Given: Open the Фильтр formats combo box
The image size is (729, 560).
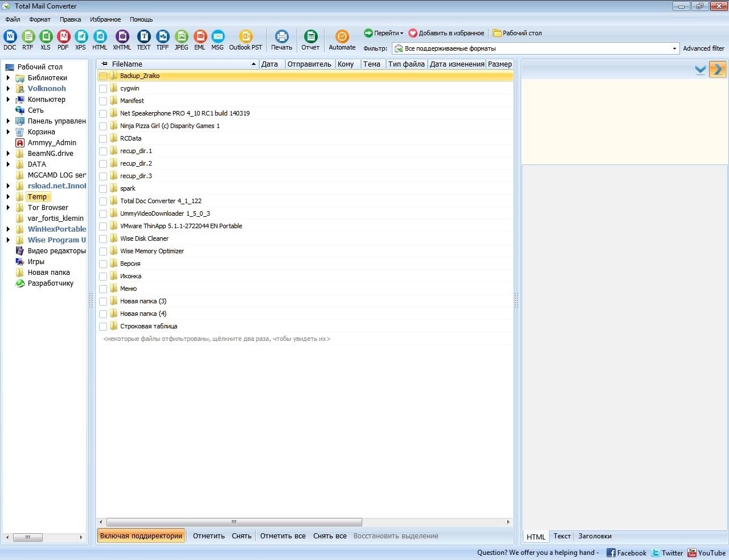Looking at the screenshot, I should [535, 48].
